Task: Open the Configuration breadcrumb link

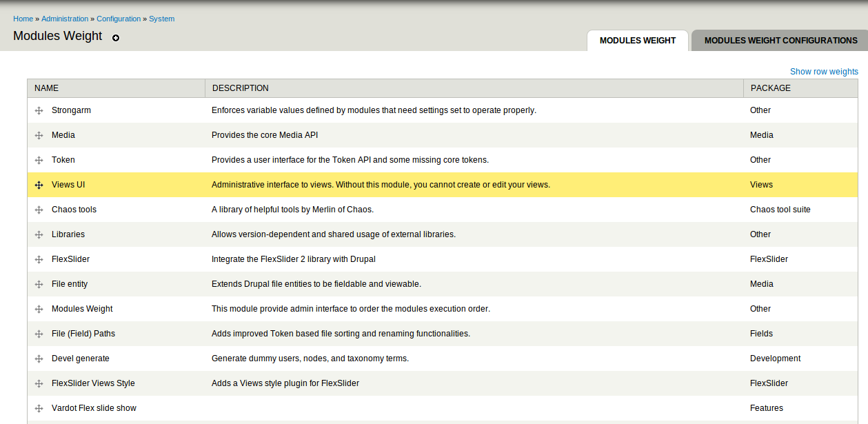Action: click(119, 19)
